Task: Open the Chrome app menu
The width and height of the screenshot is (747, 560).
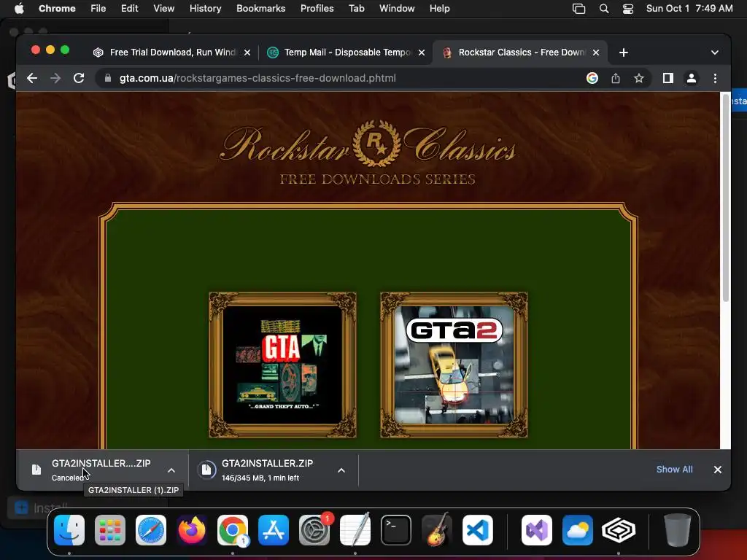Action: [57, 9]
